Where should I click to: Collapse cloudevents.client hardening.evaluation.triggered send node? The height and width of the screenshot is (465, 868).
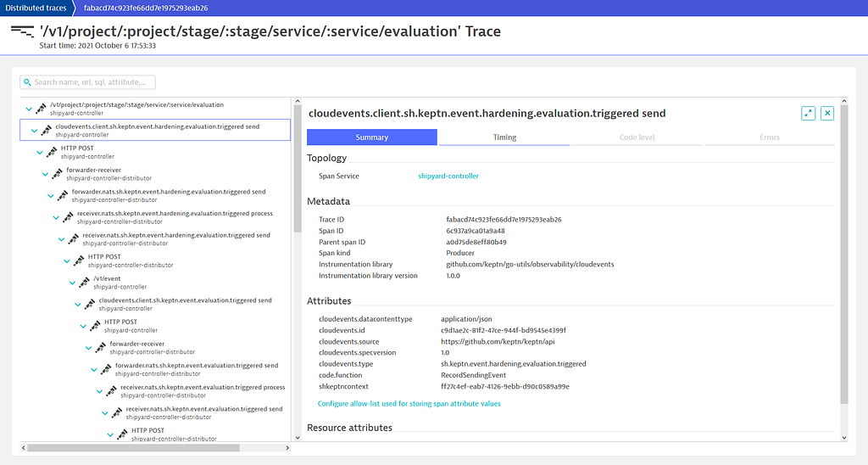click(x=34, y=131)
